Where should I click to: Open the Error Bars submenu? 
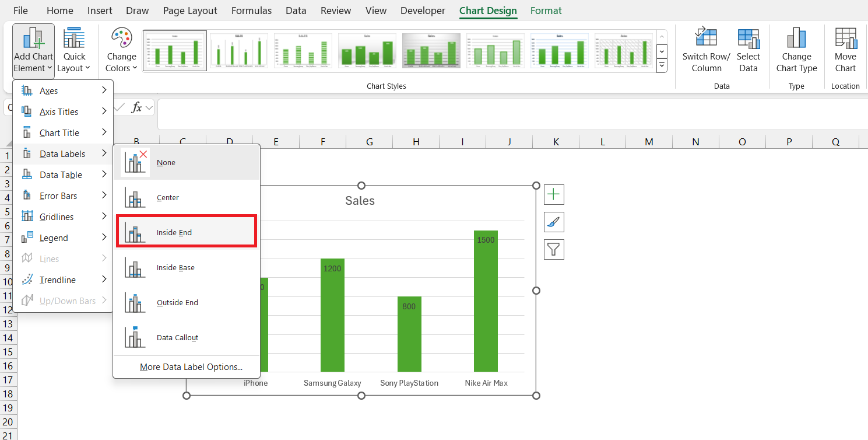pos(63,196)
